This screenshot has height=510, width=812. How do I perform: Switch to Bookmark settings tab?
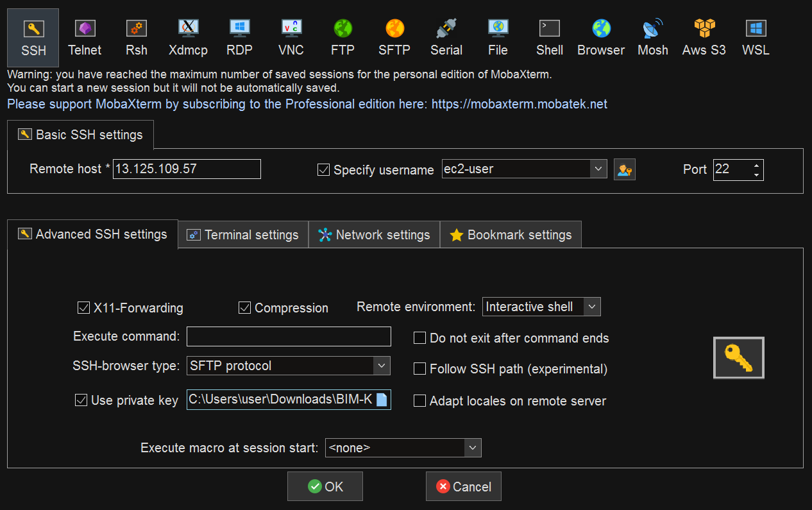(x=511, y=235)
